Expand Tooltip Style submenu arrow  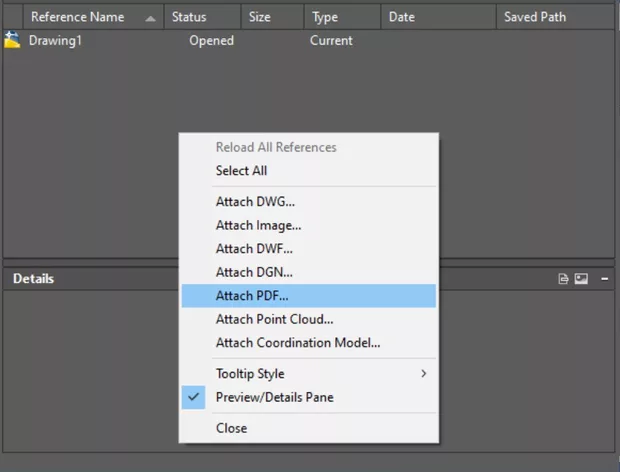coord(424,374)
